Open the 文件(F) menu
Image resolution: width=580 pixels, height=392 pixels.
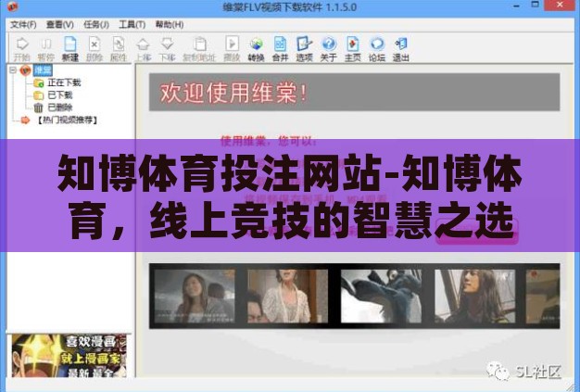click(23, 24)
